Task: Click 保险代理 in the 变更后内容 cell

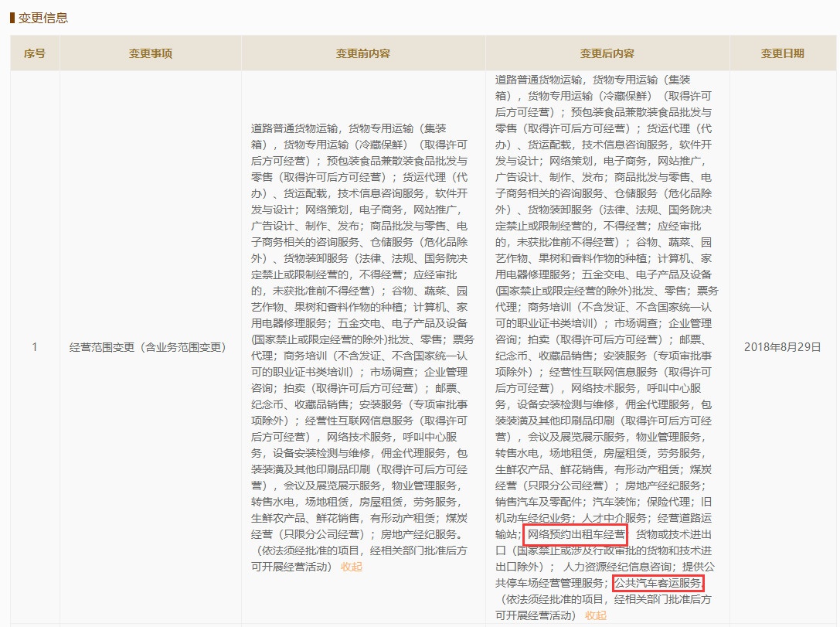Action: [672, 502]
